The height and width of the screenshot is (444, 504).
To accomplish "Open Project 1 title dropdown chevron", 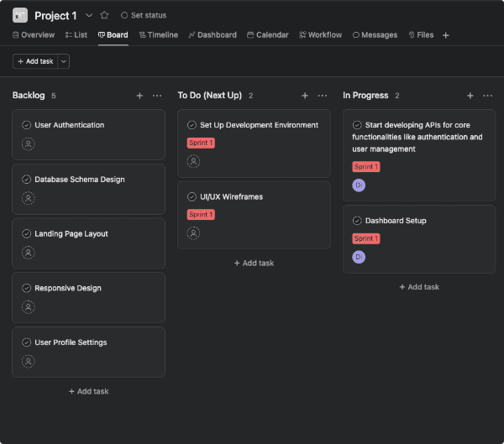I will 89,15.
